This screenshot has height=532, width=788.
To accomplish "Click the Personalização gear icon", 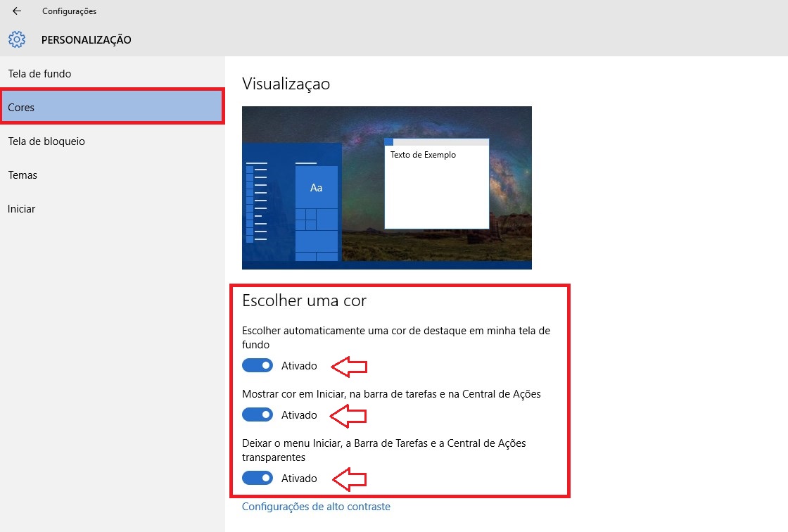I will pyautogui.click(x=17, y=39).
